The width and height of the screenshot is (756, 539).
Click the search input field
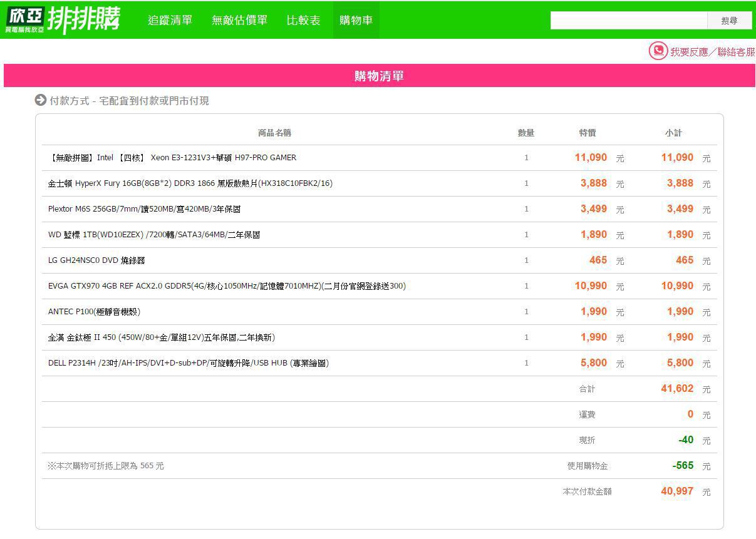[x=629, y=21]
